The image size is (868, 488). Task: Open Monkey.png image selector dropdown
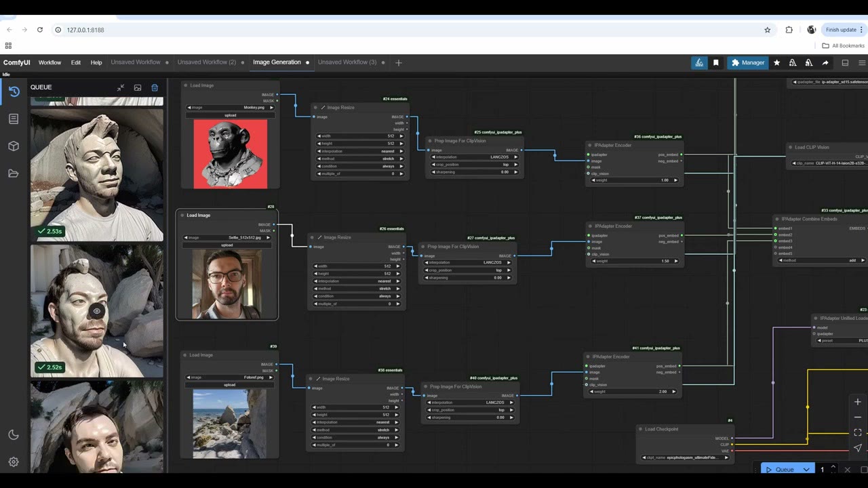tap(231, 107)
